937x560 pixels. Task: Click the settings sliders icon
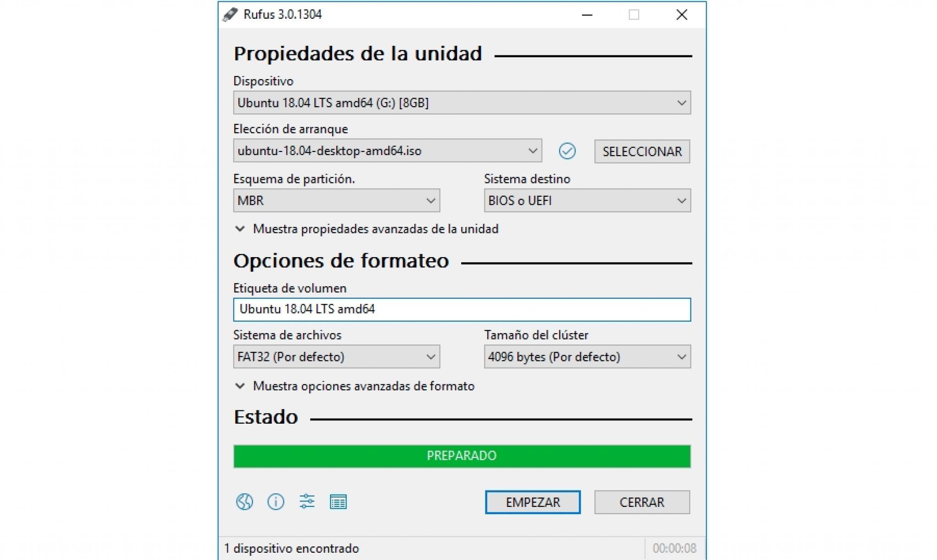point(306,502)
